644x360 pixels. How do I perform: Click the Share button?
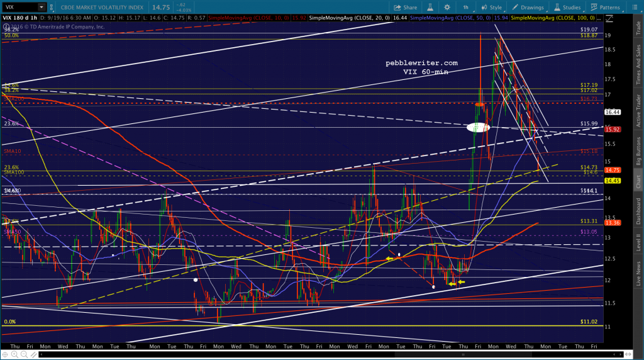[406, 8]
